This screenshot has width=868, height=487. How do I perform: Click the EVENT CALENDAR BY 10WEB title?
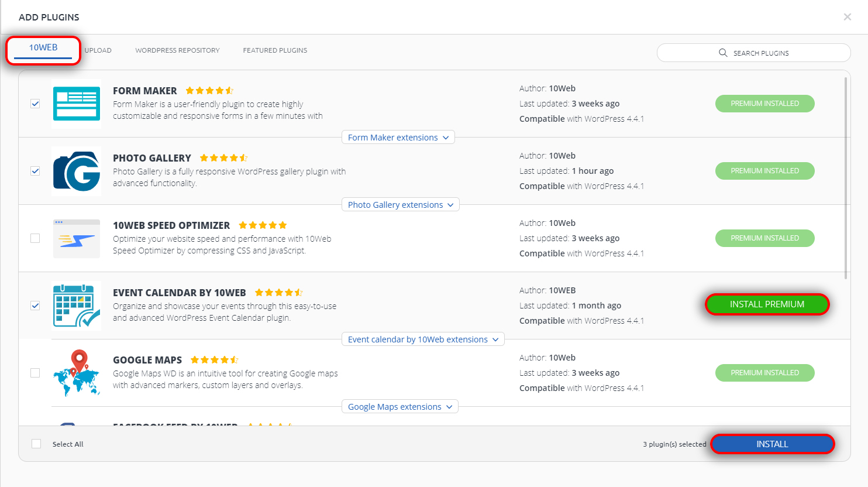pyautogui.click(x=180, y=293)
